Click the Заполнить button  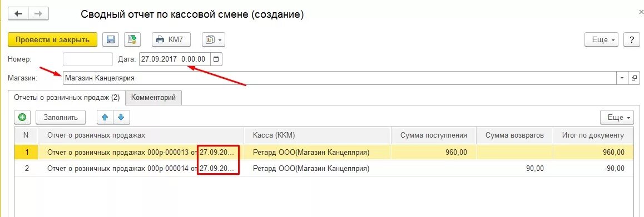coord(61,117)
